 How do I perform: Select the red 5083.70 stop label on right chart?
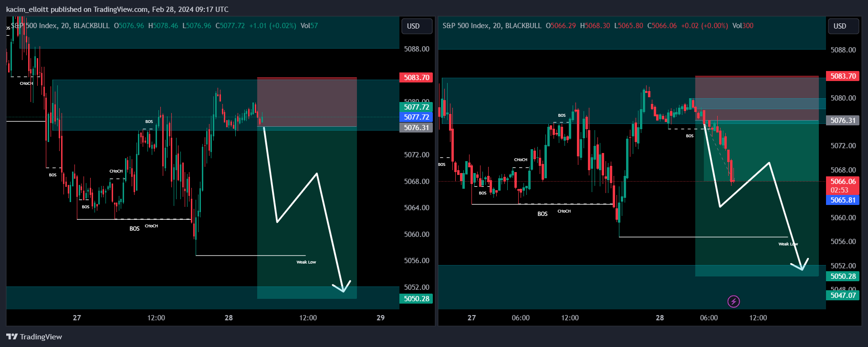coord(843,76)
